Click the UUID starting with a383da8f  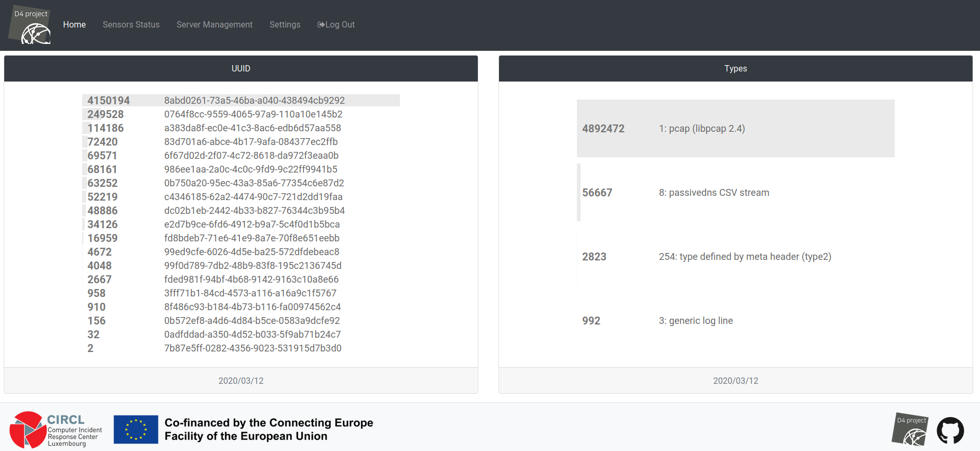pos(252,128)
